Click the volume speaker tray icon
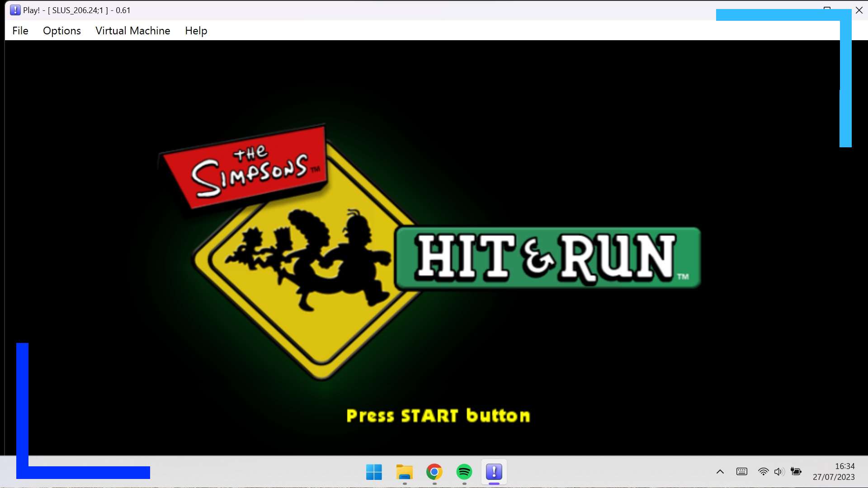Image resolution: width=868 pixels, height=488 pixels. click(x=778, y=472)
